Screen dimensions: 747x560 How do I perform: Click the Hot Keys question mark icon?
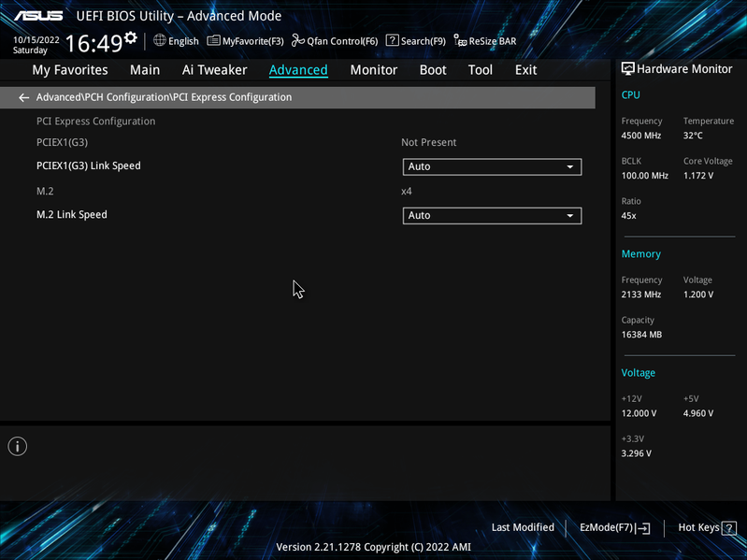click(729, 528)
